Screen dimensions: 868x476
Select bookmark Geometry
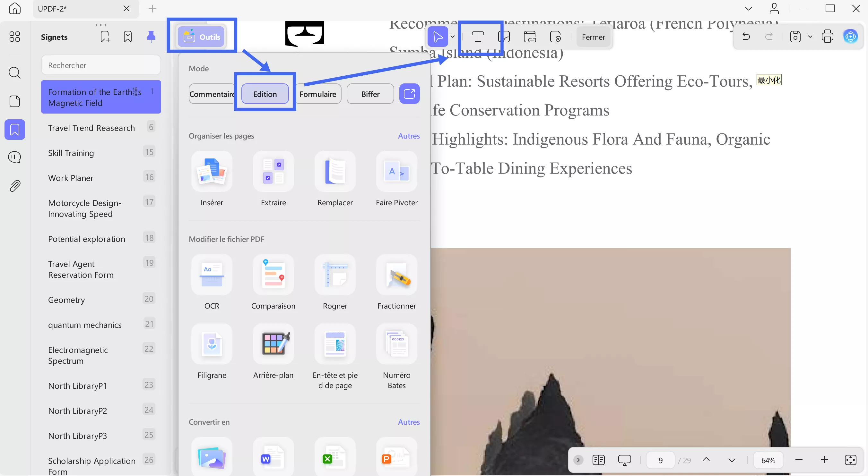101,300
